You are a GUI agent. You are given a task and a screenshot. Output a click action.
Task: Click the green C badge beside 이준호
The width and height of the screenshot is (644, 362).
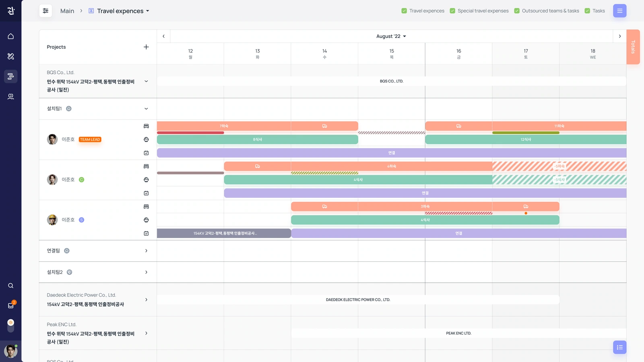[81, 180]
